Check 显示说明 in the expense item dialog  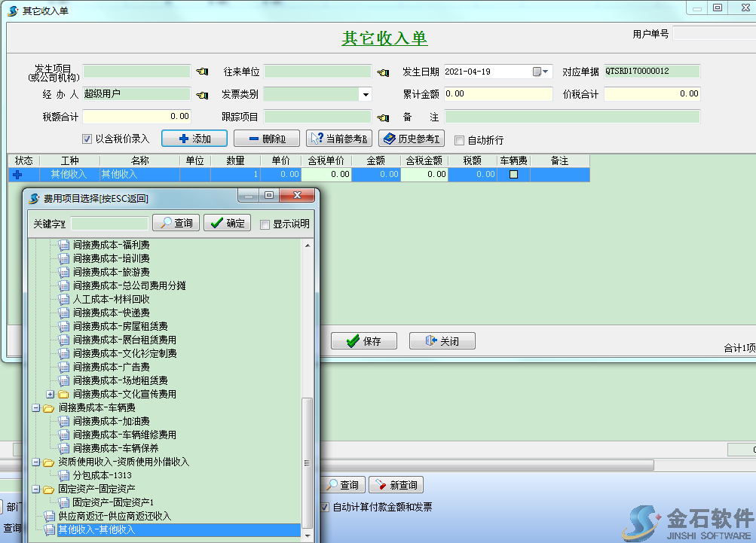(265, 223)
